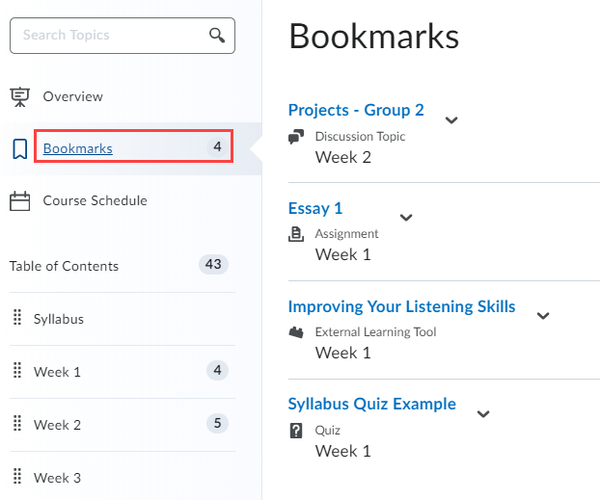Select the Week 2 module
The height and width of the screenshot is (500, 600).
[x=57, y=425]
